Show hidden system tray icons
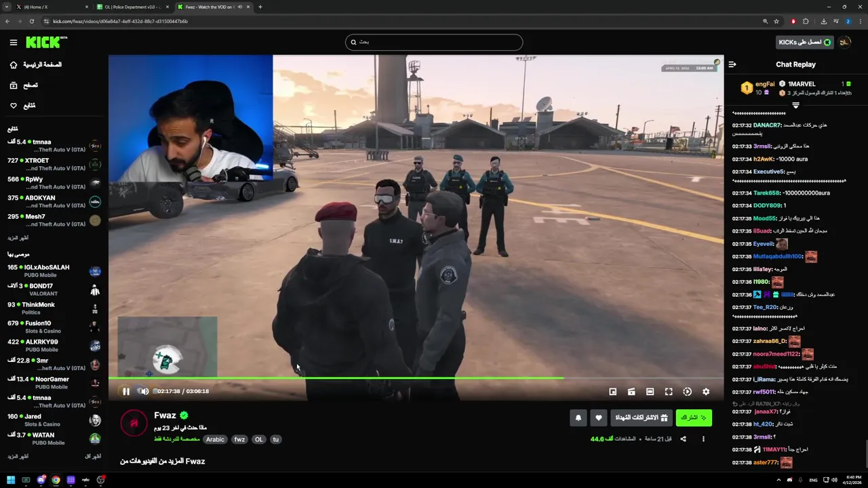 778,480
